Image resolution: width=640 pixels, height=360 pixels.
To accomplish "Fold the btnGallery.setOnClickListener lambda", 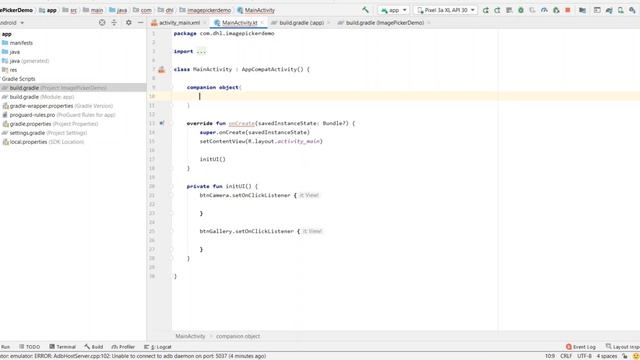I will pos(172,231).
